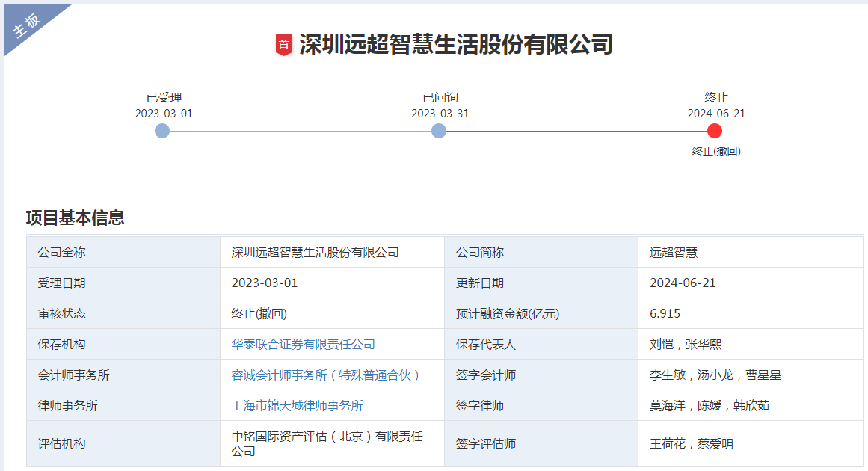Image resolution: width=868 pixels, height=471 pixels.
Task: Click the 终止(撤回) label under timeline
Action: pos(716,151)
